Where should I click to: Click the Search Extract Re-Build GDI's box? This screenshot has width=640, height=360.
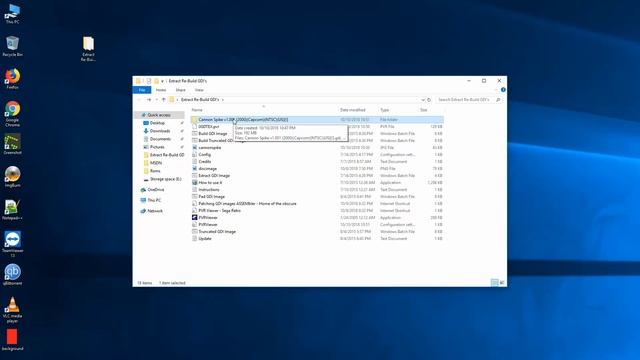[x=468, y=100]
